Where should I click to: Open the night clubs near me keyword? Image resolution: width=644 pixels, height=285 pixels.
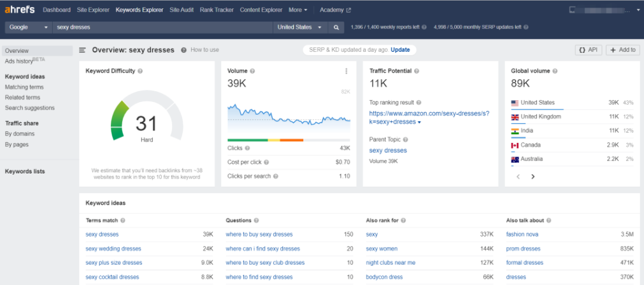pyautogui.click(x=390, y=263)
